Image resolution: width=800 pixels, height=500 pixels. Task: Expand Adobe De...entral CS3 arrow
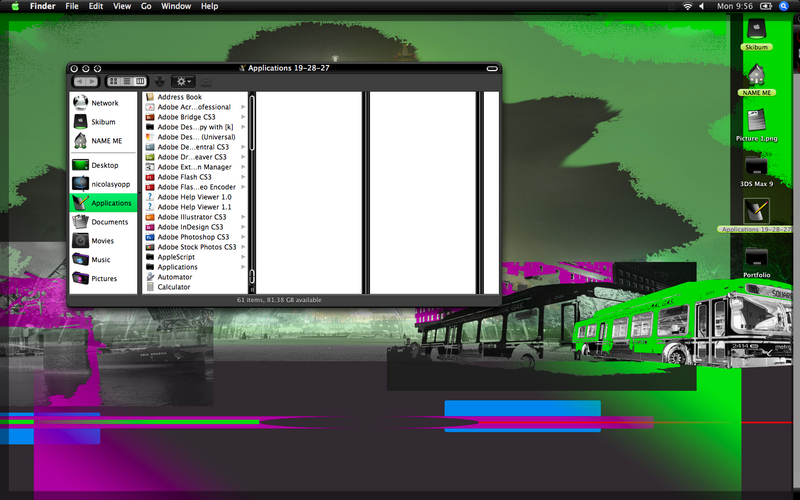tap(243, 147)
